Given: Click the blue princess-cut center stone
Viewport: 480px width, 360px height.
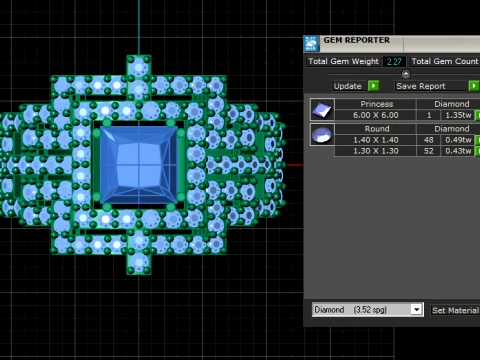Looking at the screenshot, I should click(x=139, y=165).
